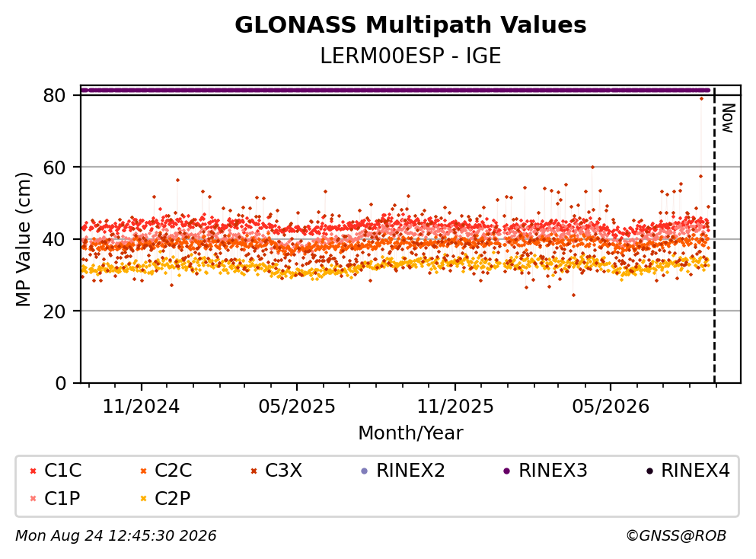This screenshot has width=756, height=559.
Task: Toggle the C2P legend label
Action: click(173, 498)
